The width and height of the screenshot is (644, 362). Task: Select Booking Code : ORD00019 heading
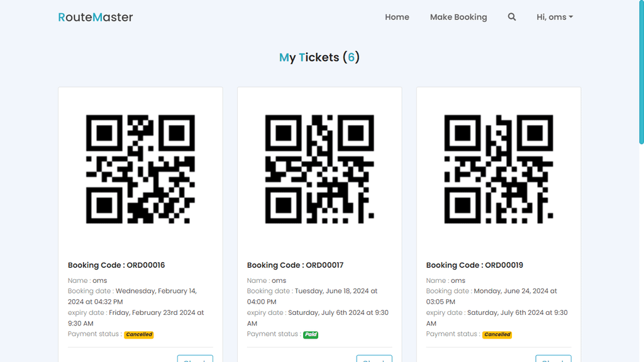point(474,265)
